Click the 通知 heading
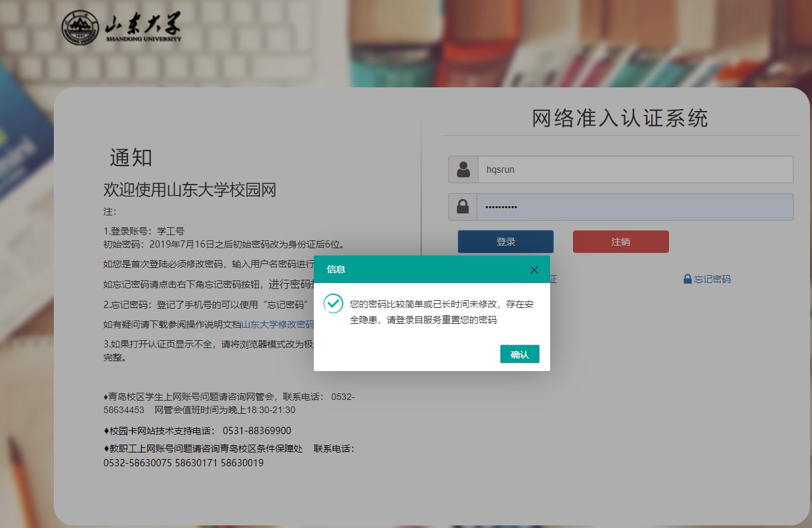The width and height of the screenshot is (812, 528). 131,158
